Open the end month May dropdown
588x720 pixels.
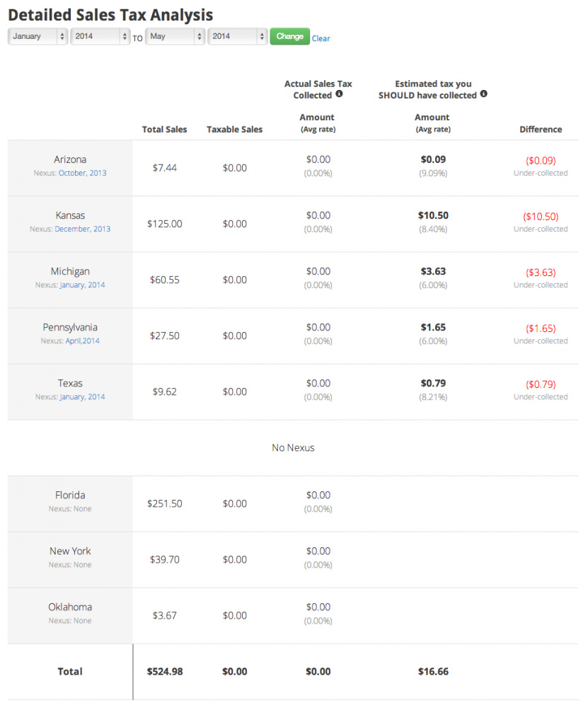point(175,36)
